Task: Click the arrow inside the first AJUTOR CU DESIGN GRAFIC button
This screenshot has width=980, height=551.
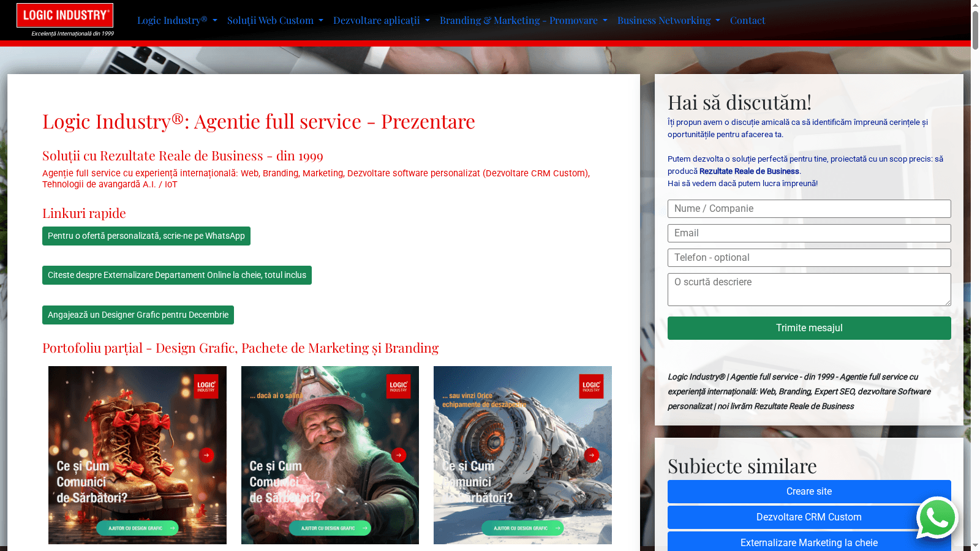Action: [172, 528]
